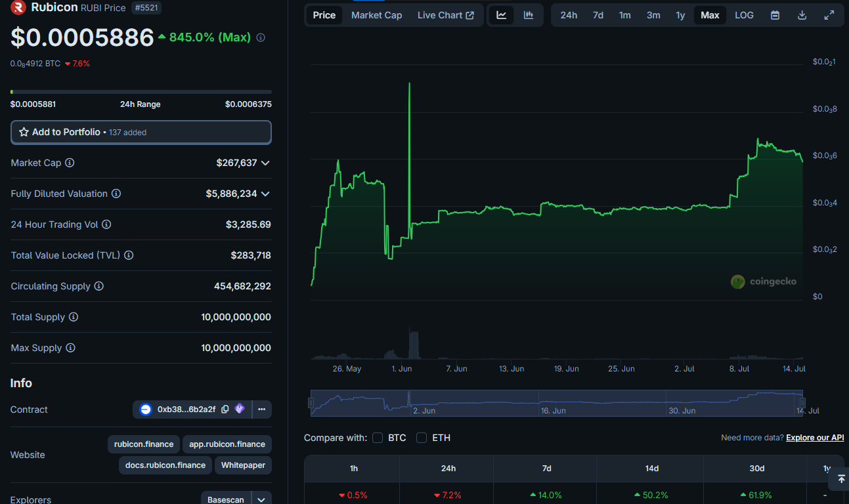Set chart range to 7d
The image size is (849, 504).
pyautogui.click(x=598, y=15)
